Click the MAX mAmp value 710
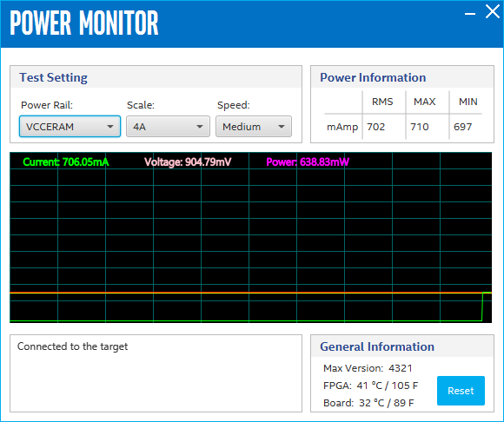The image size is (504, 422). (x=420, y=127)
